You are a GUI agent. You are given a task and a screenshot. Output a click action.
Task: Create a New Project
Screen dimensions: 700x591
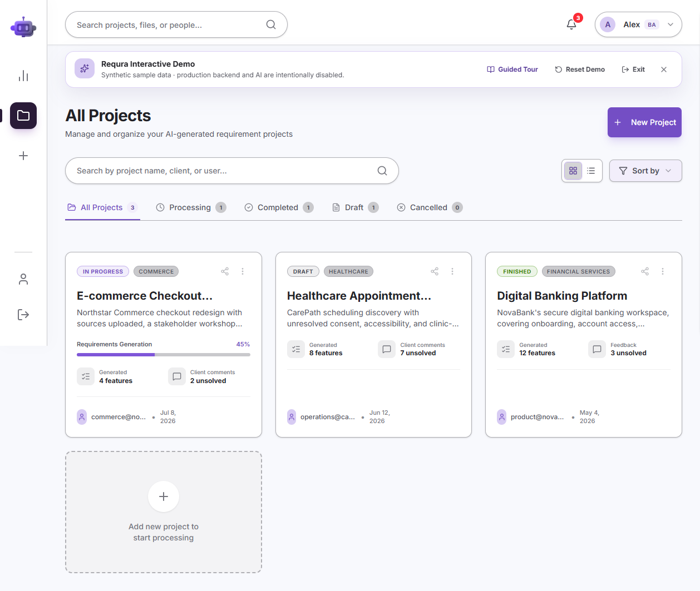tap(644, 122)
